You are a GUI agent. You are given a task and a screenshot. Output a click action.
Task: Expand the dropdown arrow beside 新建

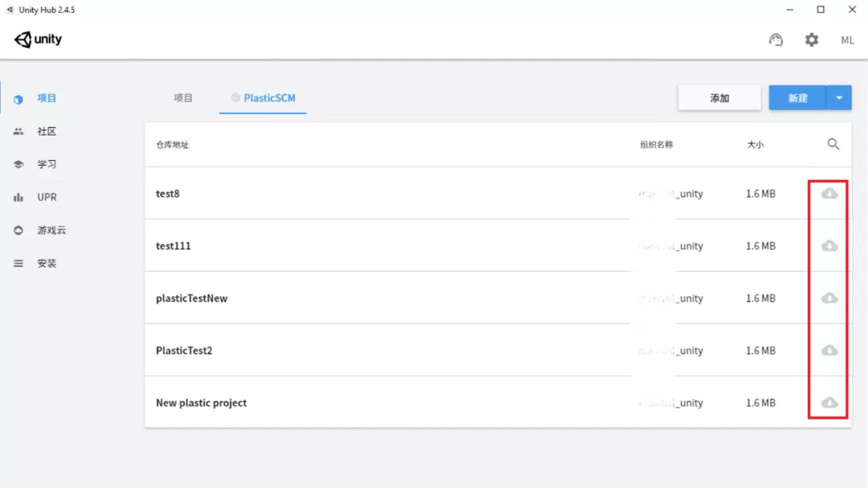838,98
